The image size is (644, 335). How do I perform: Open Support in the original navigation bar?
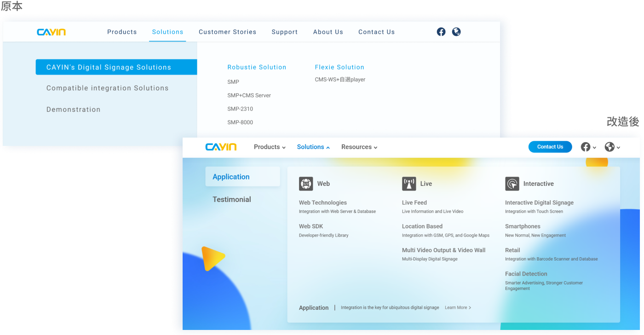tap(285, 32)
